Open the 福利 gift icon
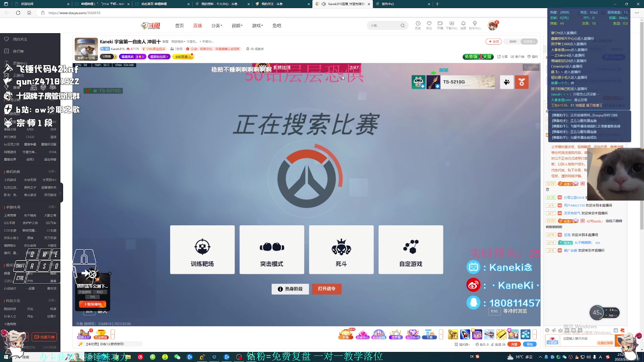 (533, 57)
